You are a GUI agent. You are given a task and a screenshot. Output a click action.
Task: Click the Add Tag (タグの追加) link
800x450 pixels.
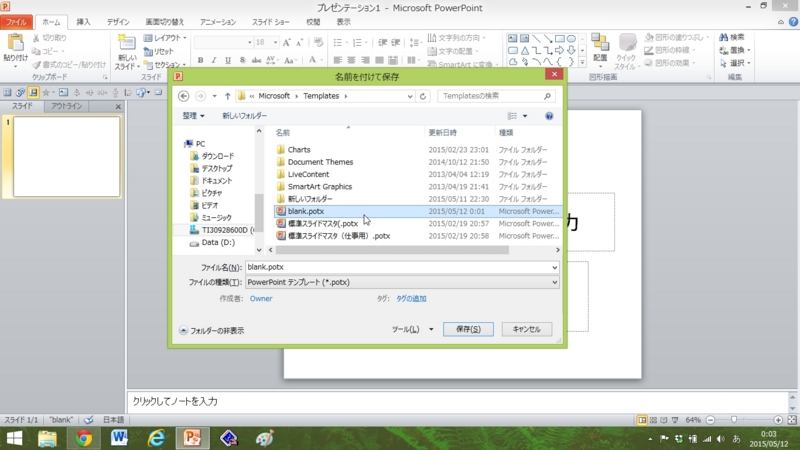tap(411, 298)
